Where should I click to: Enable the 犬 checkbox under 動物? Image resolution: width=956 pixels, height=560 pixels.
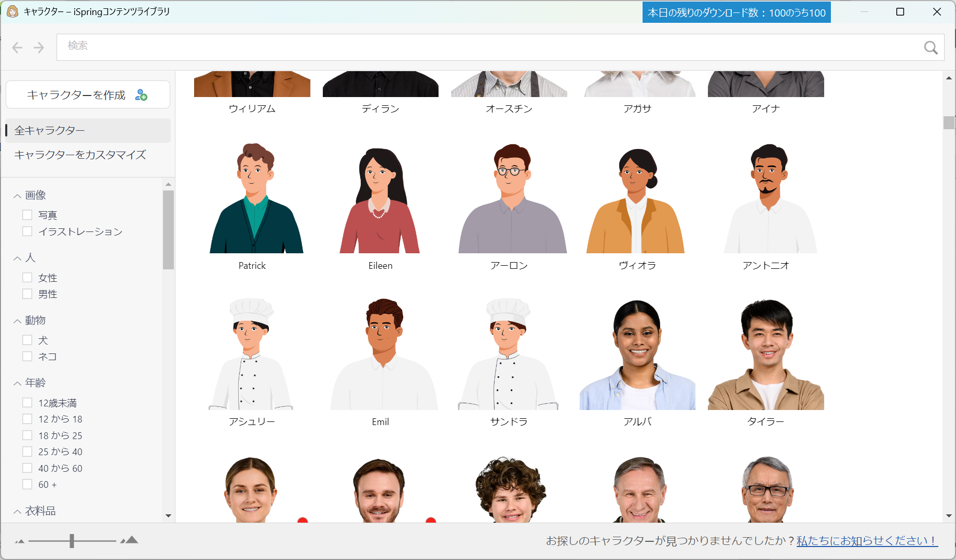(x=27, y=339)
